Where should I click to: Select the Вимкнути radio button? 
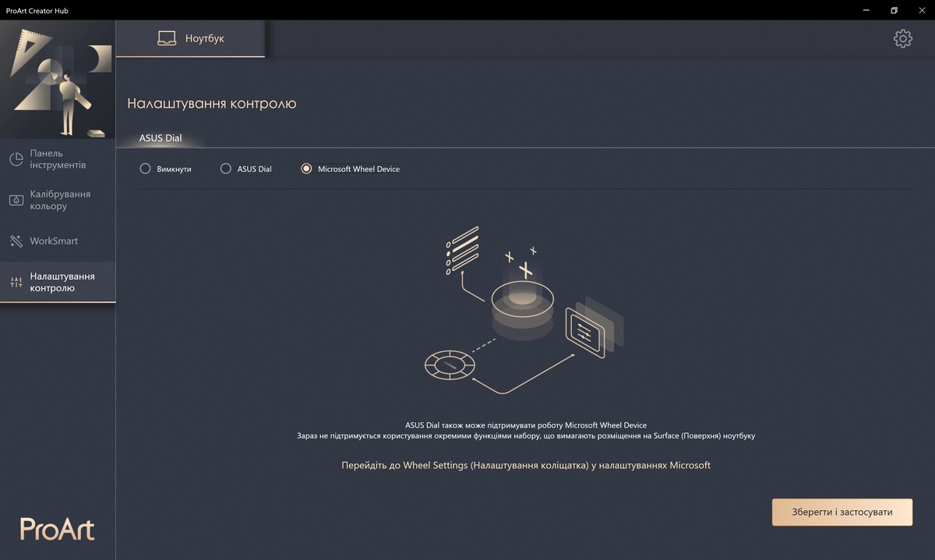click(145, 168)
